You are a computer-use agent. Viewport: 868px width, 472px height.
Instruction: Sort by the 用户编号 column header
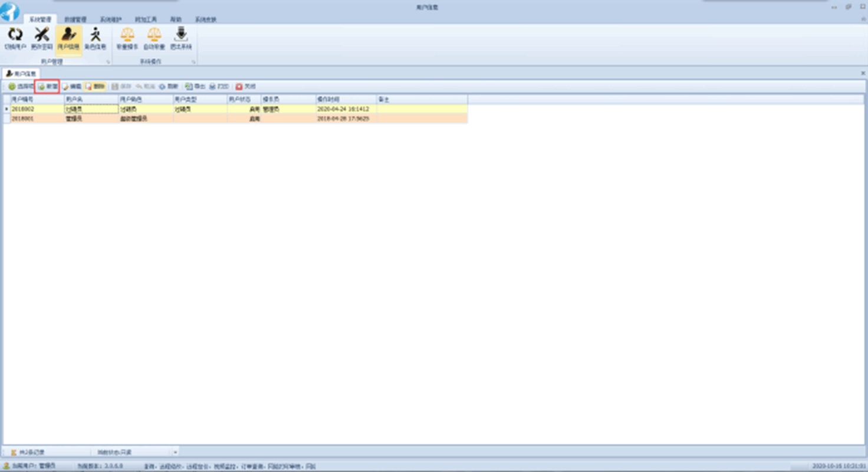click(x=37, y=100)
